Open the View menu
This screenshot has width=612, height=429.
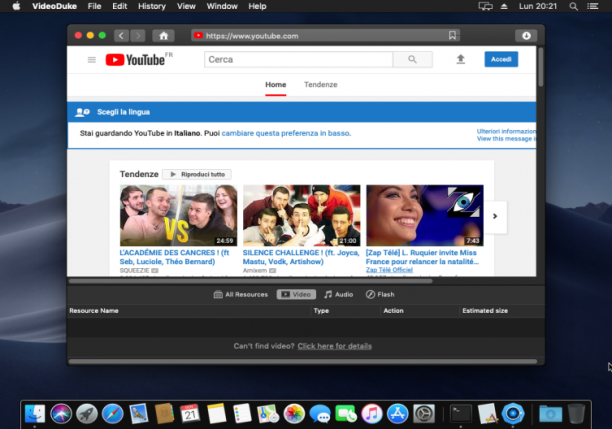click(186, 6)
